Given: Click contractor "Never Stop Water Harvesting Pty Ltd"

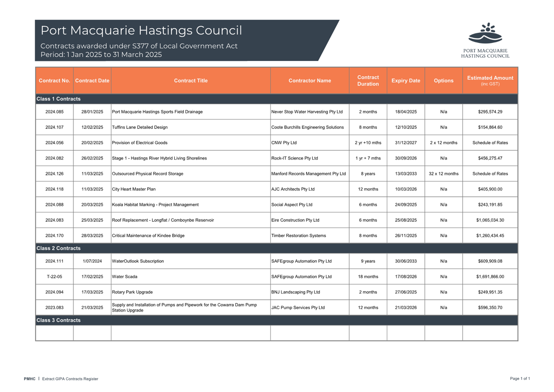Looking at the screenshot, I should [x=307, y=112].
